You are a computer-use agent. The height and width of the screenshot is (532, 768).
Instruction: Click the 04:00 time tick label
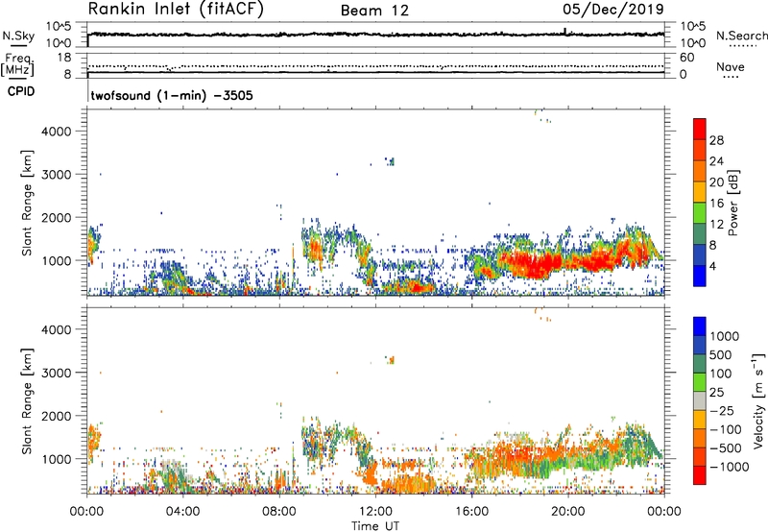point(182,512)
